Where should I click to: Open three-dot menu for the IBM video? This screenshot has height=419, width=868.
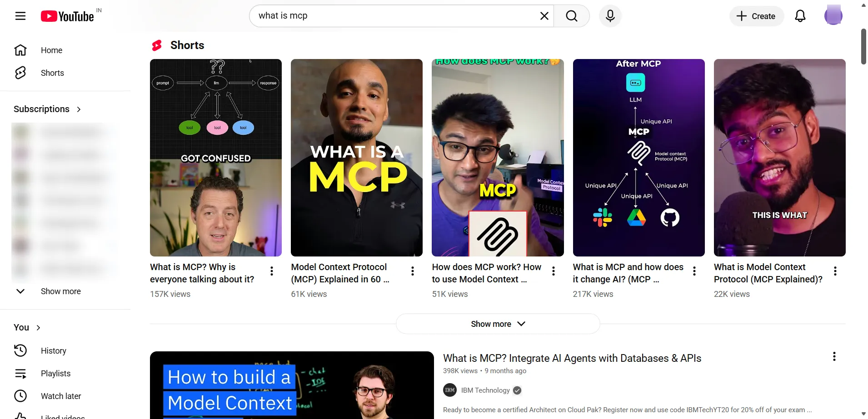pos(833,356)
